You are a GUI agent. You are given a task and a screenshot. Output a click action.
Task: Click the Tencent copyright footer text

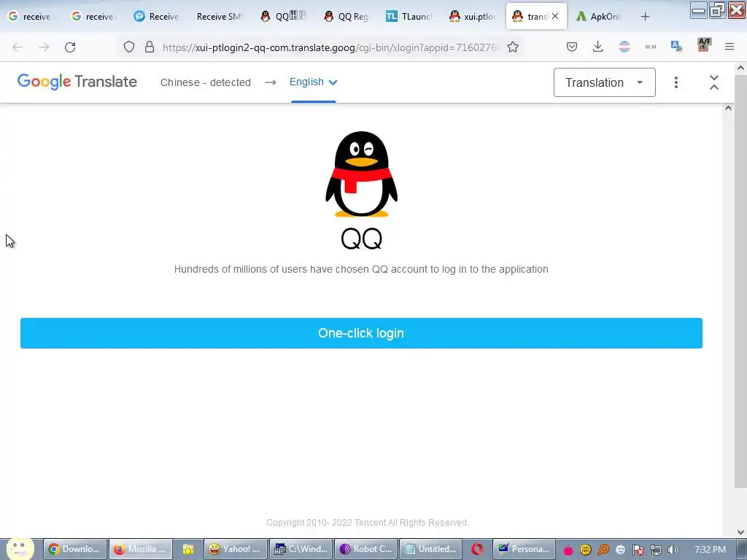[x=367, y=522]
